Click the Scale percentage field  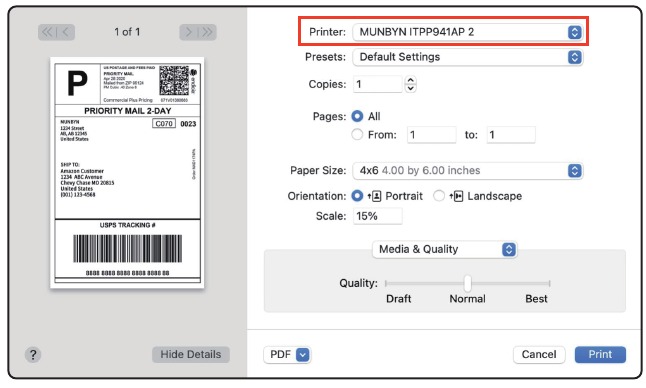377,216
